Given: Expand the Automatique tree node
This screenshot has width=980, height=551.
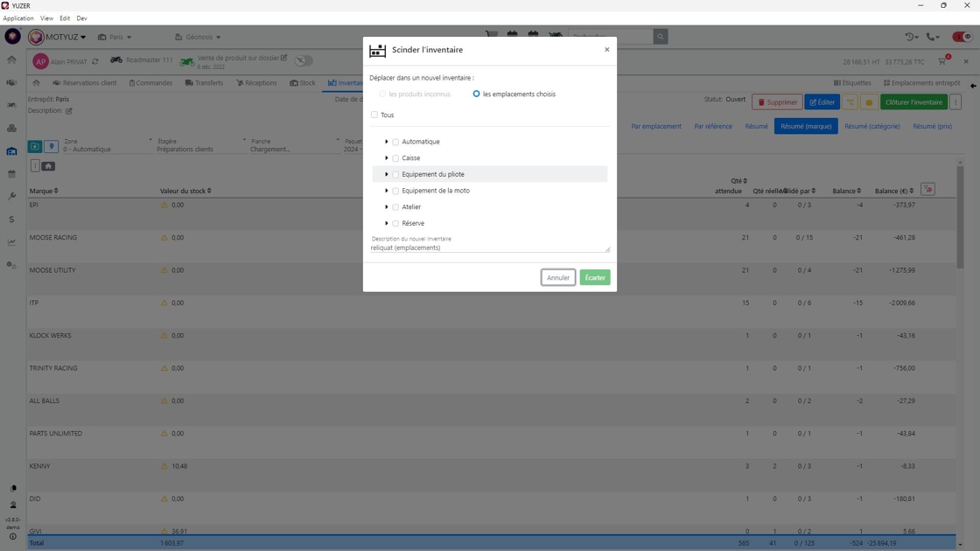Looking at the screenshot, I should 386,142.
